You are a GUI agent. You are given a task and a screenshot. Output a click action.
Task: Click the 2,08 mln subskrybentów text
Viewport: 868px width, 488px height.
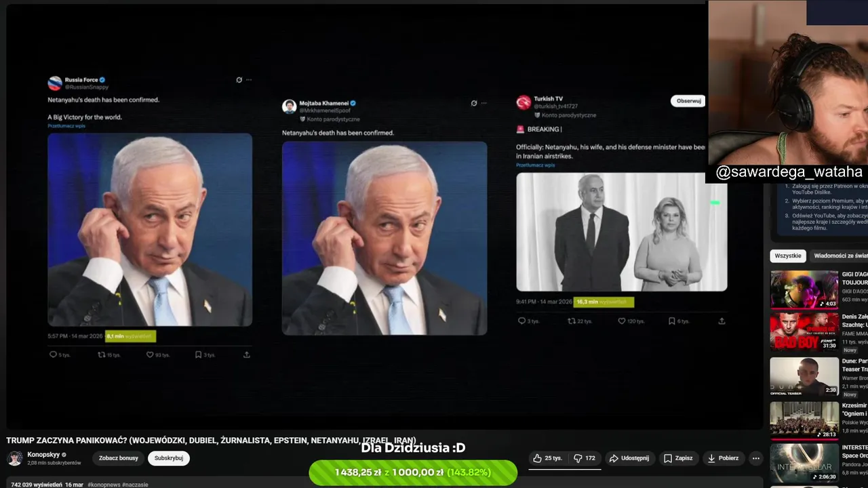click(54, 463)
